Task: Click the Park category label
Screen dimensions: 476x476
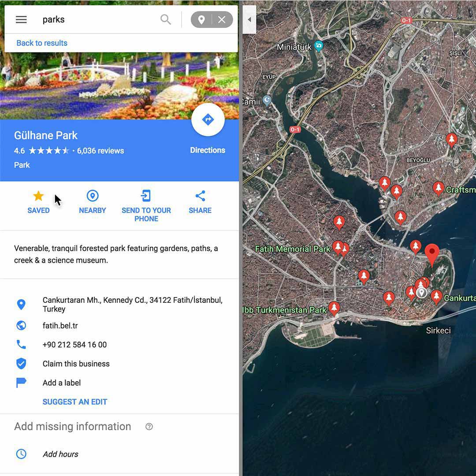Action: 22,165
